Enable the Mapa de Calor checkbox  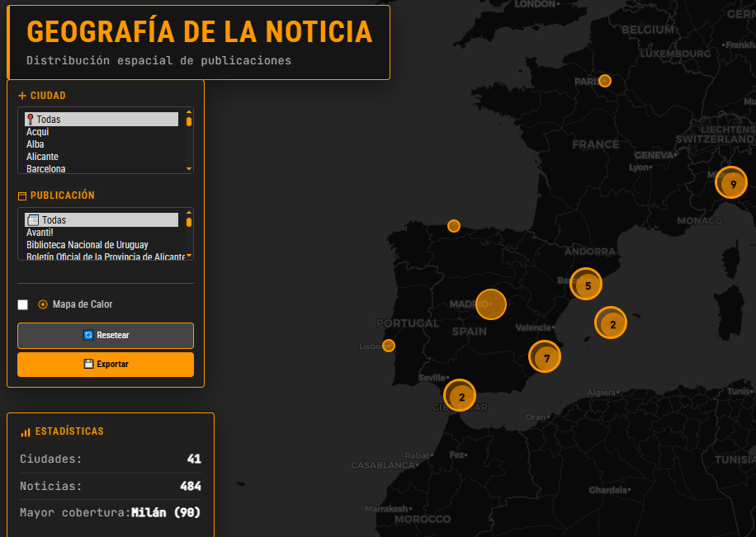22,304
